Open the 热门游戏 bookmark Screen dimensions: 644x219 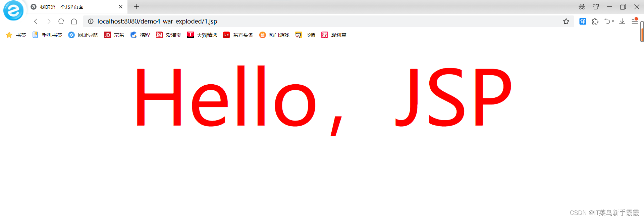pos(274,35)
